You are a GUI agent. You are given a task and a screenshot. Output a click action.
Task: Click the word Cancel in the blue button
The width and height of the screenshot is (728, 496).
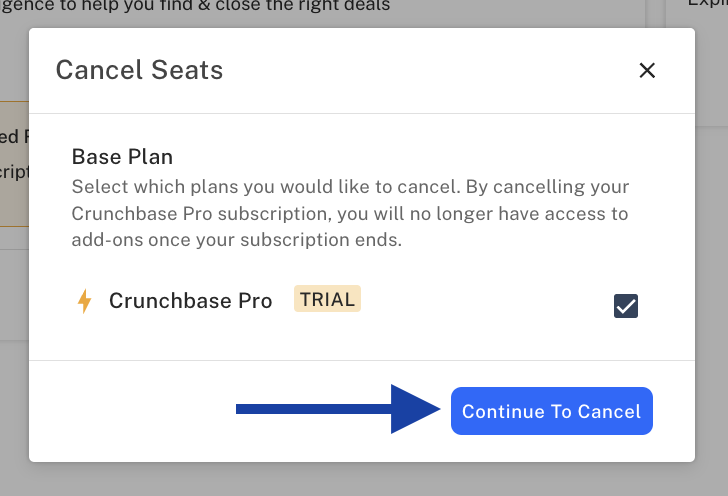point(609,411)
